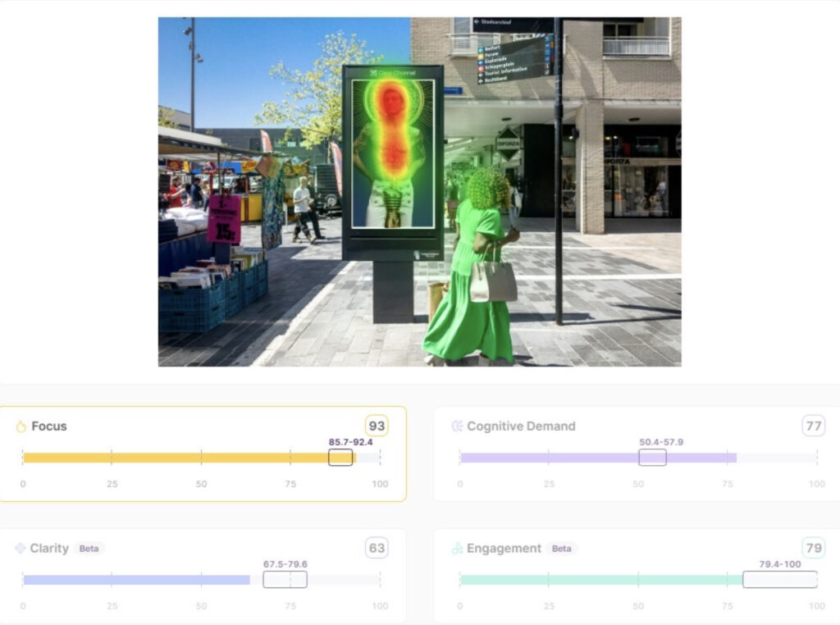This screenshot has height=625, width=840.
Task: Select the Clarity metric label
Action: pyautogui.click(x=49, y=549)
